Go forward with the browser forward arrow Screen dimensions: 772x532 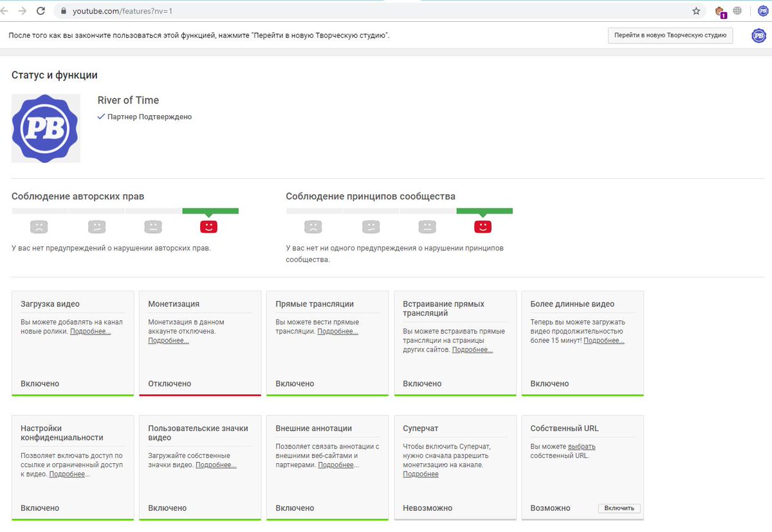click(x=23, y=11)
